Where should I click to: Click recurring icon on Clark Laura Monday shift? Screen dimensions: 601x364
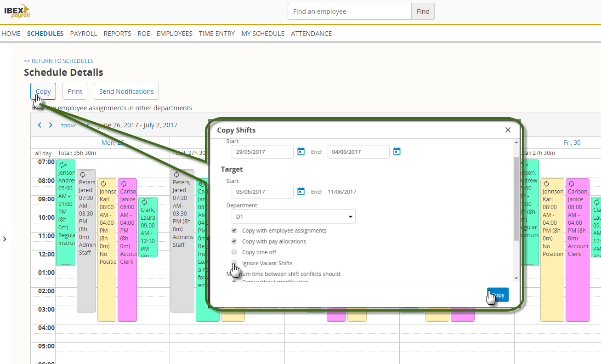[145, 202]
